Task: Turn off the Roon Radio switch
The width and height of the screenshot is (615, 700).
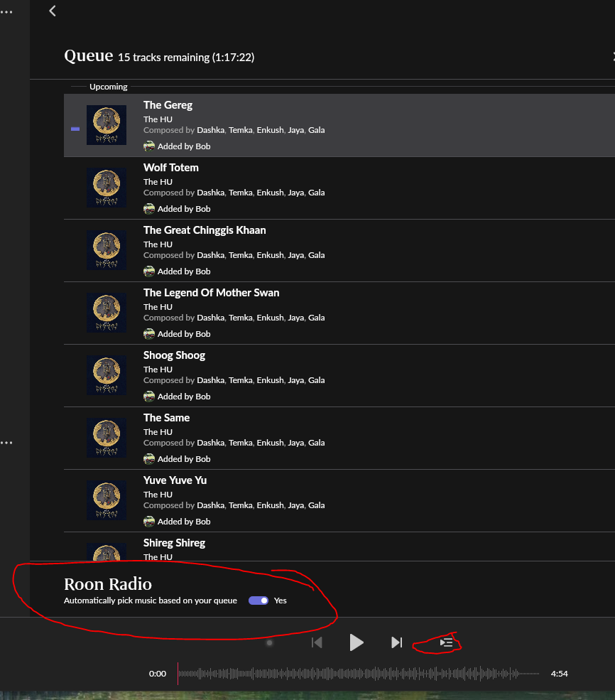Action: [258, 601]
